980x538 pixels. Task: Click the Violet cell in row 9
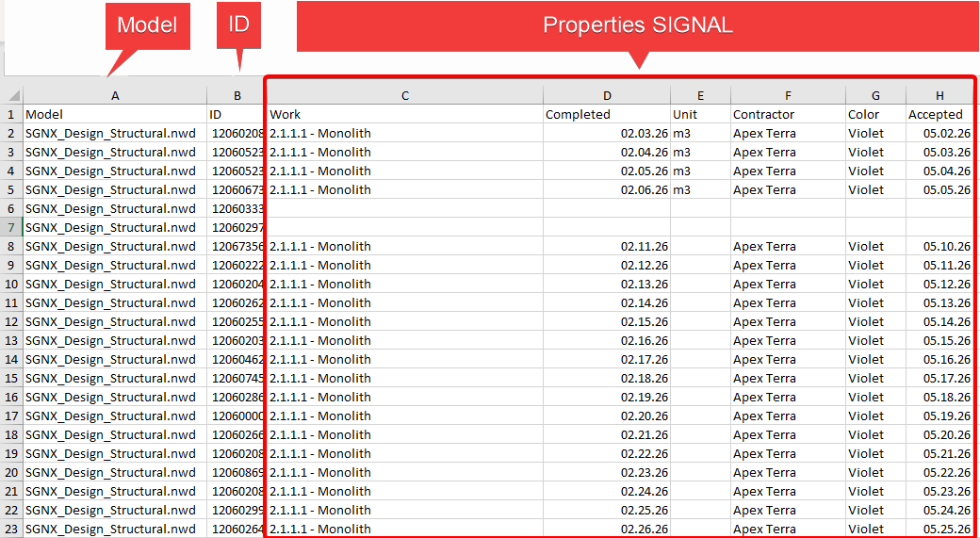pyautogui.click(x=875, y=265)
